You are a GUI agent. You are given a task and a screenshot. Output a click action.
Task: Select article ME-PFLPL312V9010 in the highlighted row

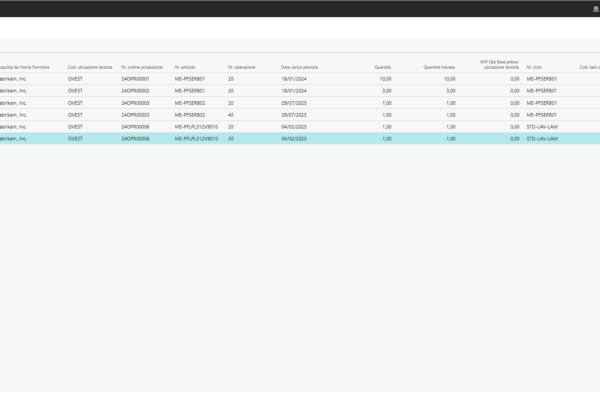coord(196,138)
